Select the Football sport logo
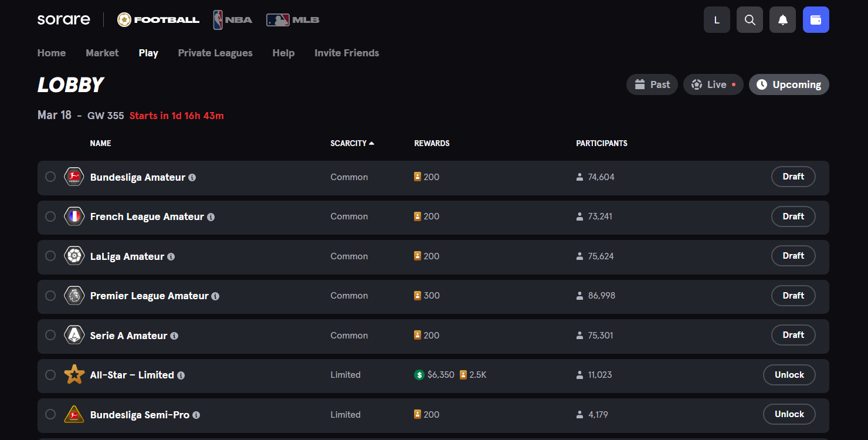 click(x=158, y=20)
